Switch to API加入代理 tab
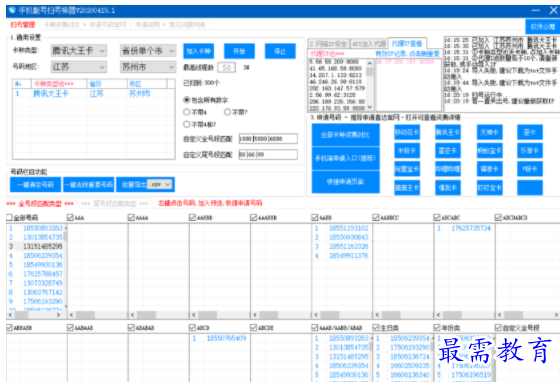 tap(369, 44)
